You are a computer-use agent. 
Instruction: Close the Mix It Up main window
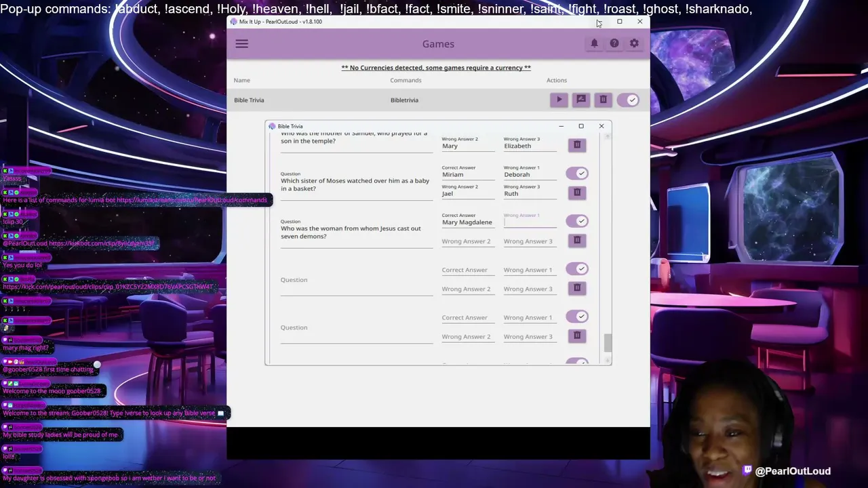coord(639,22)
